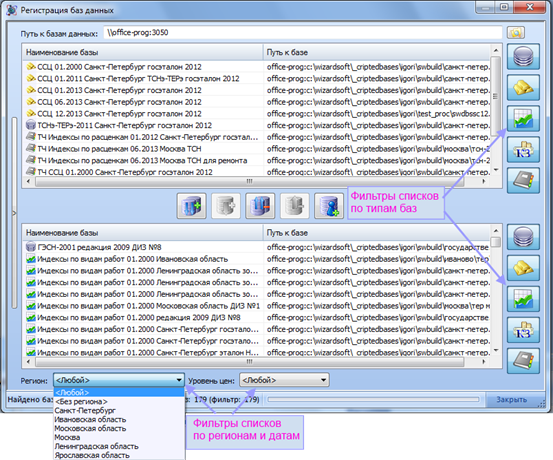
Task: Click upper list horizontal scrollbar
Action: coord(249,181)
